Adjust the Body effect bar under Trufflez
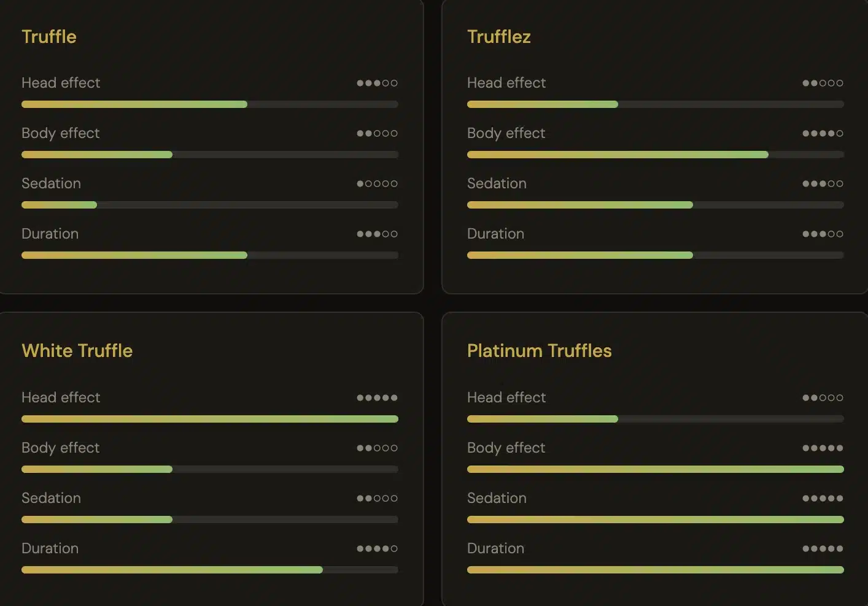This screenshot has height=606, width=868. [656, 154]
